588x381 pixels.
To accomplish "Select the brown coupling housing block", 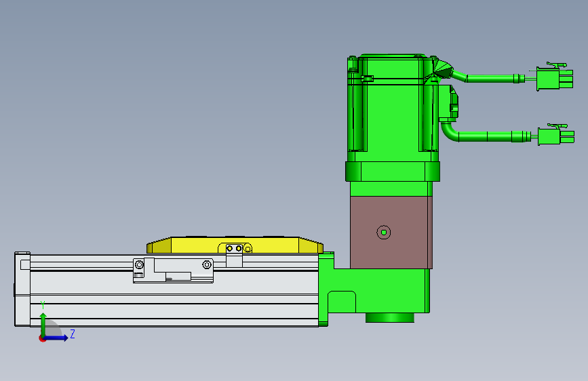I will pos(391,233).
